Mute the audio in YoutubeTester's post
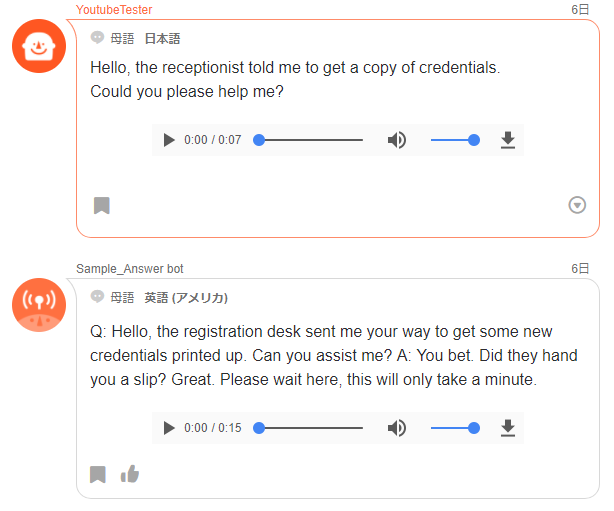 (x=397, y=140)
